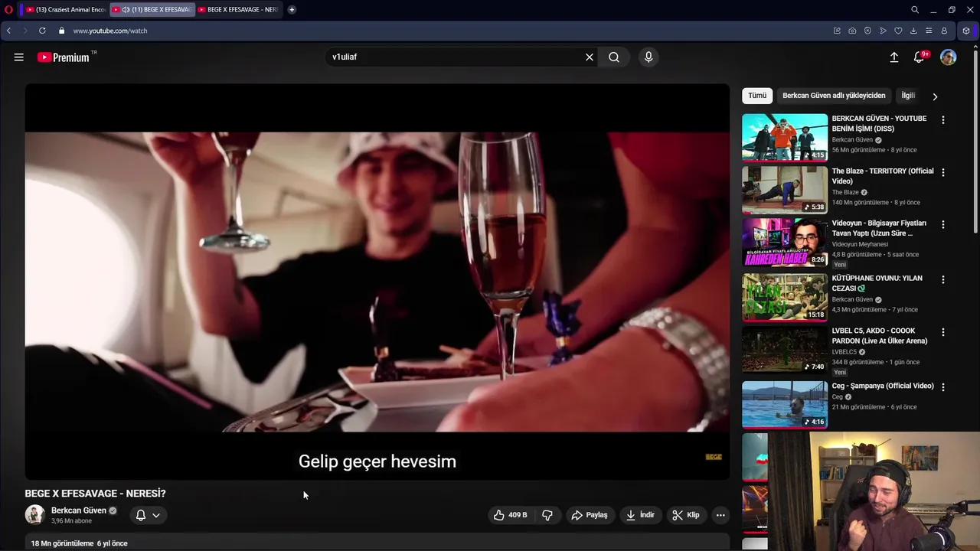Open the upload/create video icon
Image resolution: width=980 pixels, height=551 pixels.
pos(893,57)
